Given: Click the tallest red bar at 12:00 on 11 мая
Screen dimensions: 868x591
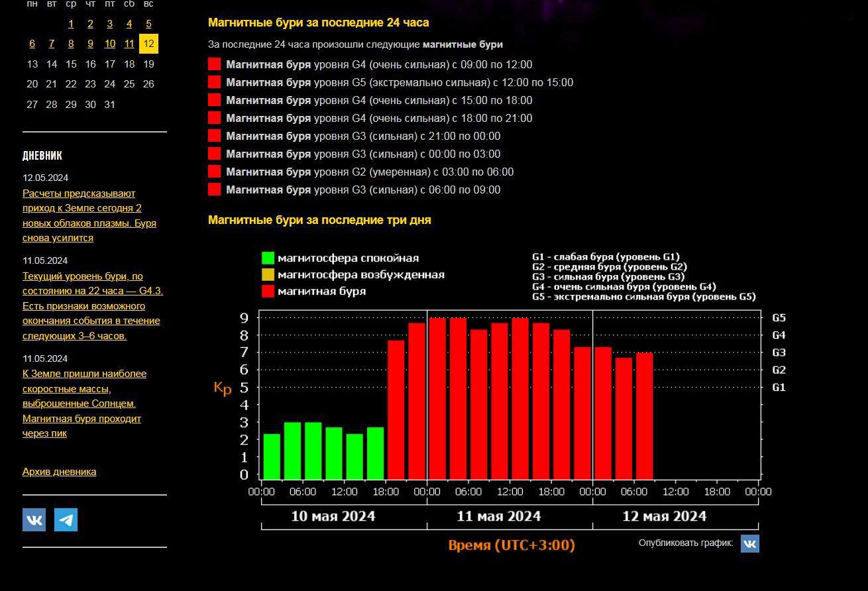Looking at the screenshot, I should [520, 399].
